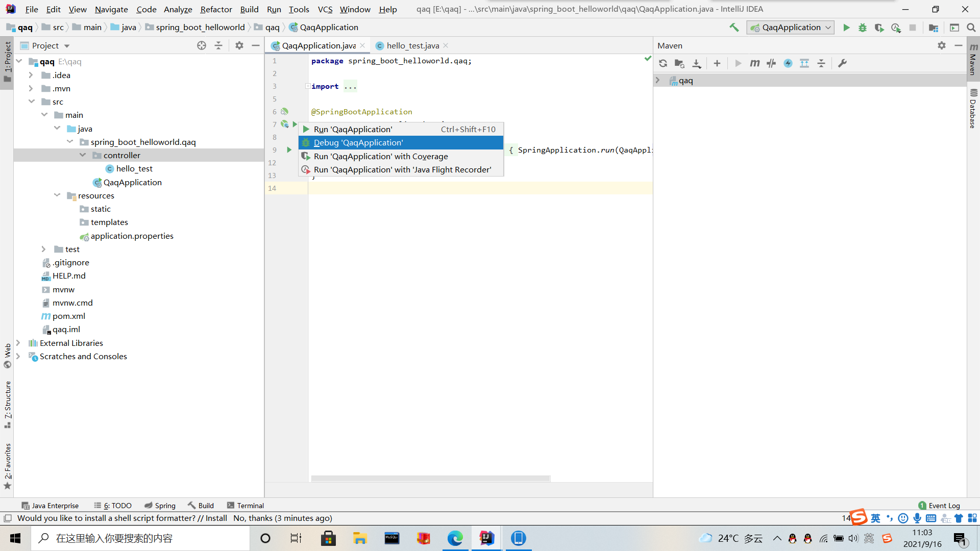Click the Debug bug icon in toolbar
The width and height of the screenshot is (980, 551).
863,28
